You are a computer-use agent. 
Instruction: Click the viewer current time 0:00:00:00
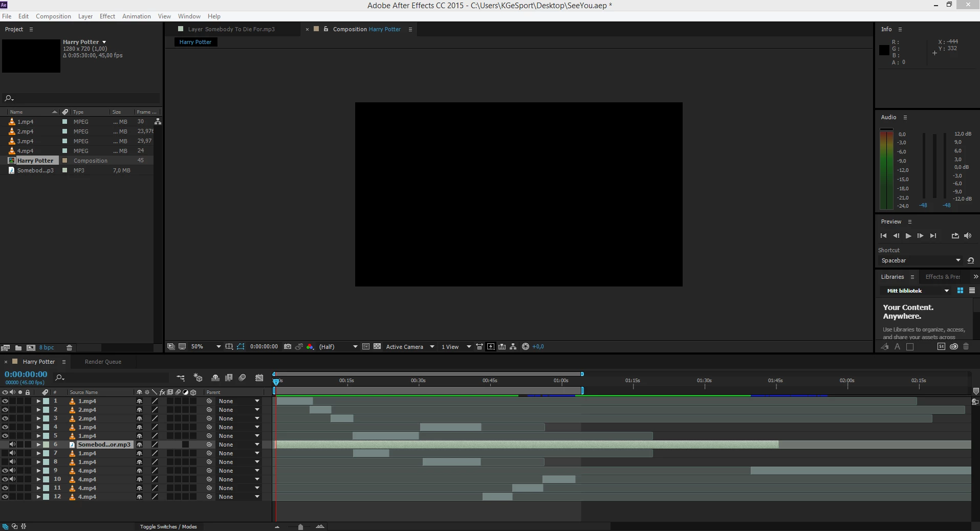[x=264, y=346]
